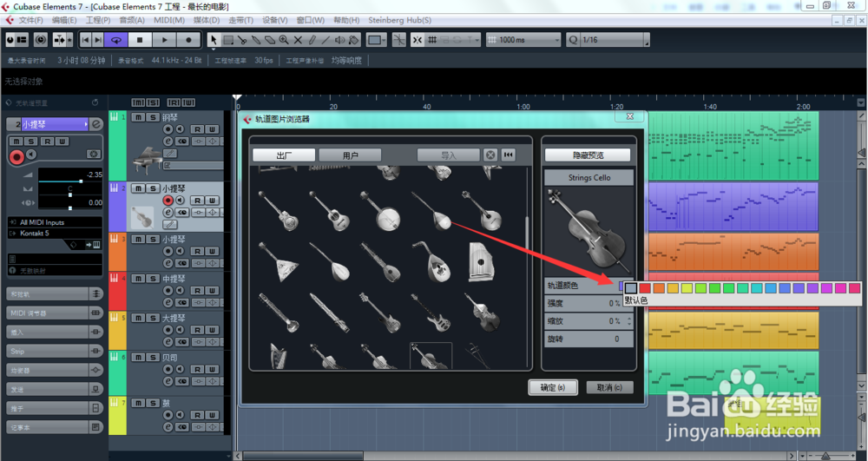Expand the 记事本 inspector section
This screenshot has width=868, height=461.
[x=55, y=427]
